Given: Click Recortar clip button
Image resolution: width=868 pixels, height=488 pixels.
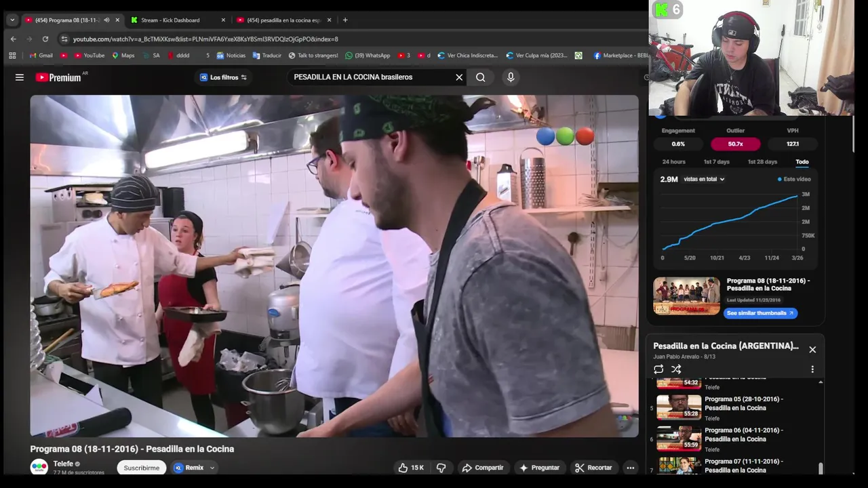Looking at the screenshot, I should tap(593, 468).
